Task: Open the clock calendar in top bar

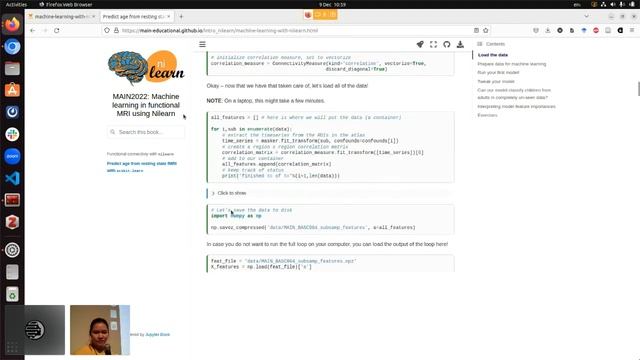Action: click(x=332, y=4)
